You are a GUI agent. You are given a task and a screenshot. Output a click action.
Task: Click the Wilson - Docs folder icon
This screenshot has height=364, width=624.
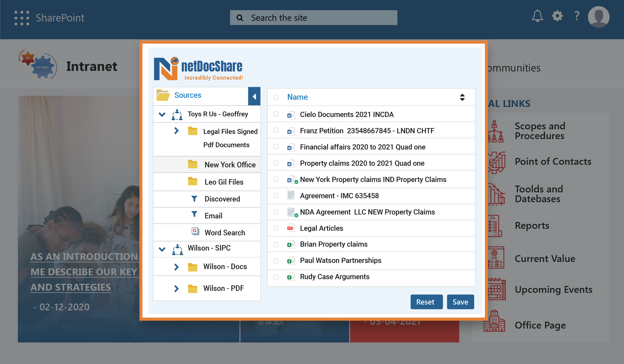pyautogui.click(x=193, y=267)
